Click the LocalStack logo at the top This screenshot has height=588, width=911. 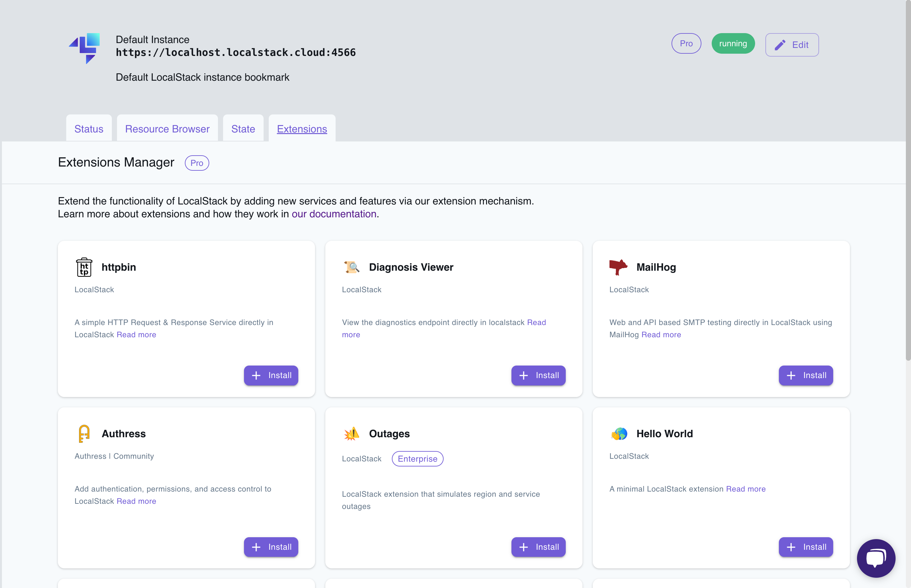click(85, 49)
